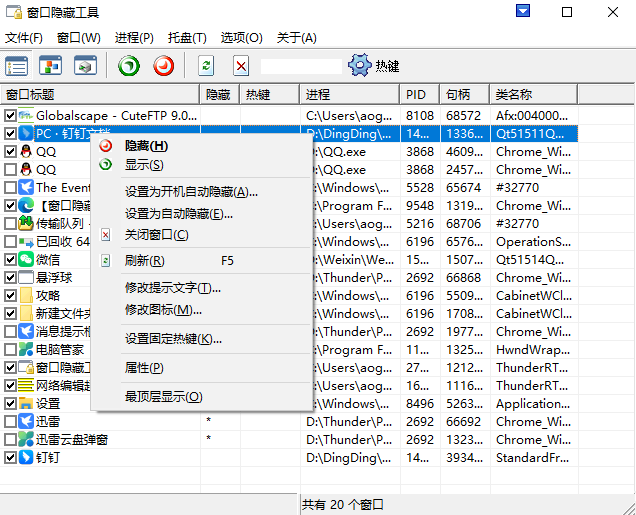The height and width of the screenshot is (515, 636).
Task: Select 修改图标(M)... menu entry
Action: (202, 310)
